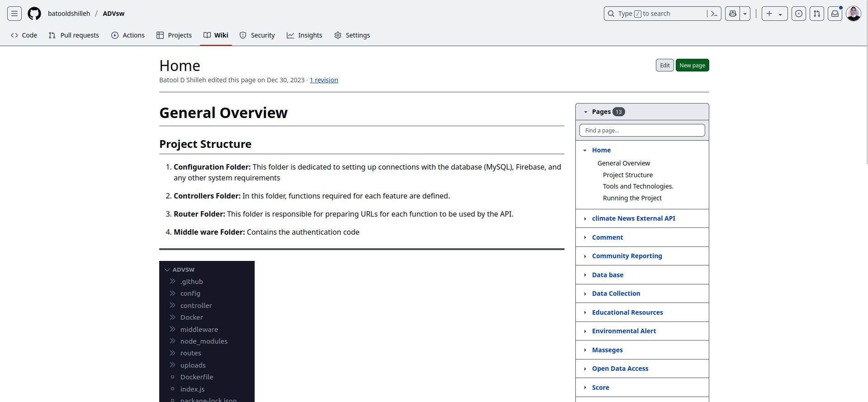Open the hamburger navigation menu

click(14, 14)
